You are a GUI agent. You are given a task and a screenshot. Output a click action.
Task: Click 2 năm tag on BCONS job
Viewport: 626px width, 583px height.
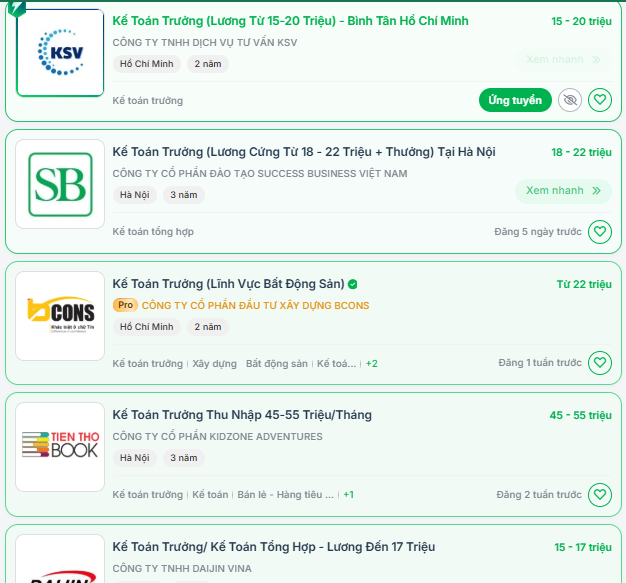pyautogui.click(x=208, y=327)
